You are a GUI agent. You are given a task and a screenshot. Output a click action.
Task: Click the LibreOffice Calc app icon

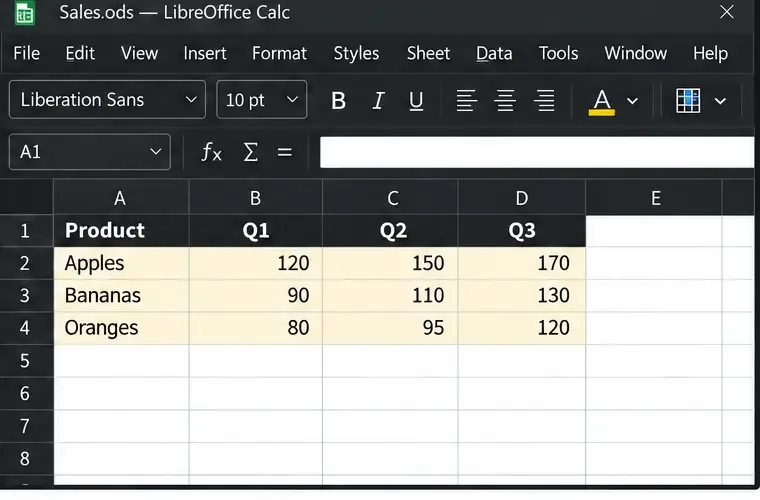point(24,13)
